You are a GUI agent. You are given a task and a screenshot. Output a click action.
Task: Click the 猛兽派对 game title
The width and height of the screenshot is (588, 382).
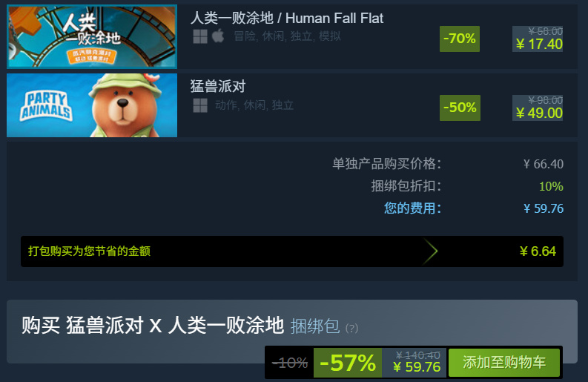point(218,86)
